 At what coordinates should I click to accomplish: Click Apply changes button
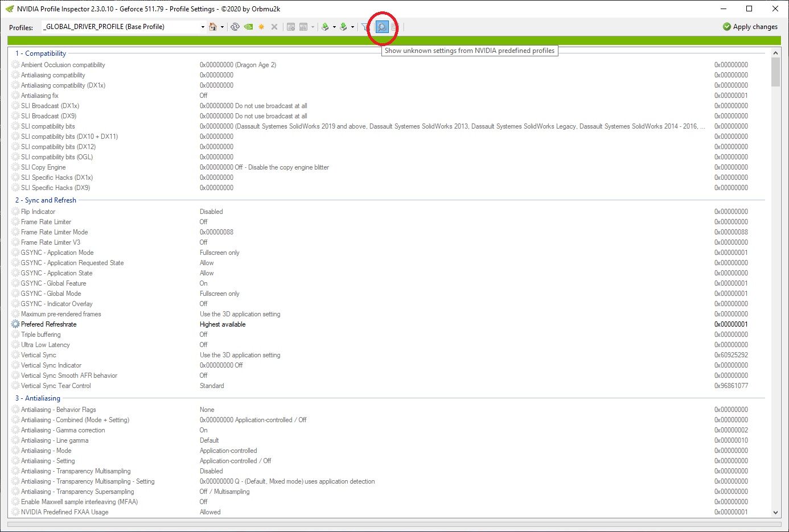coord(750,27)
